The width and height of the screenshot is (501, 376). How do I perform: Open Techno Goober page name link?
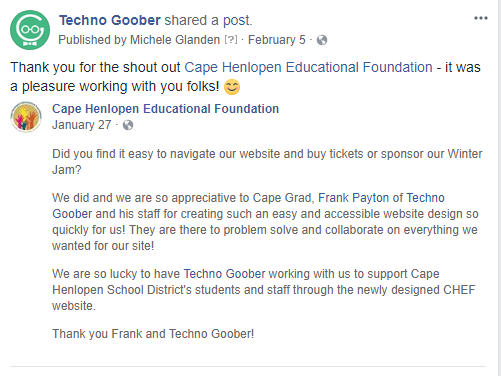click(110, 20)
